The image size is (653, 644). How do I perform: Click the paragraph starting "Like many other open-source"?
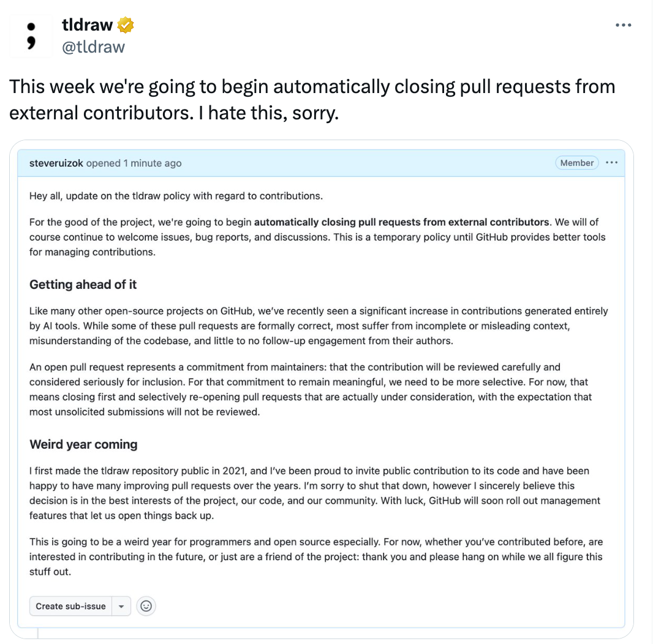pos(318,326)
